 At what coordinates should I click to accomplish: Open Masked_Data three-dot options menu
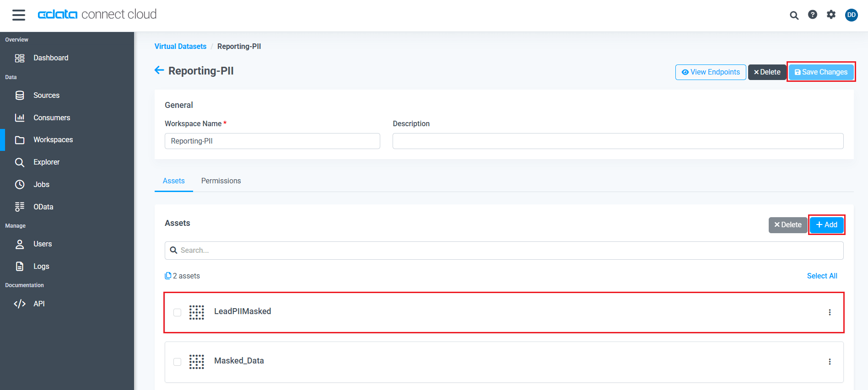[x=829, y=362]
